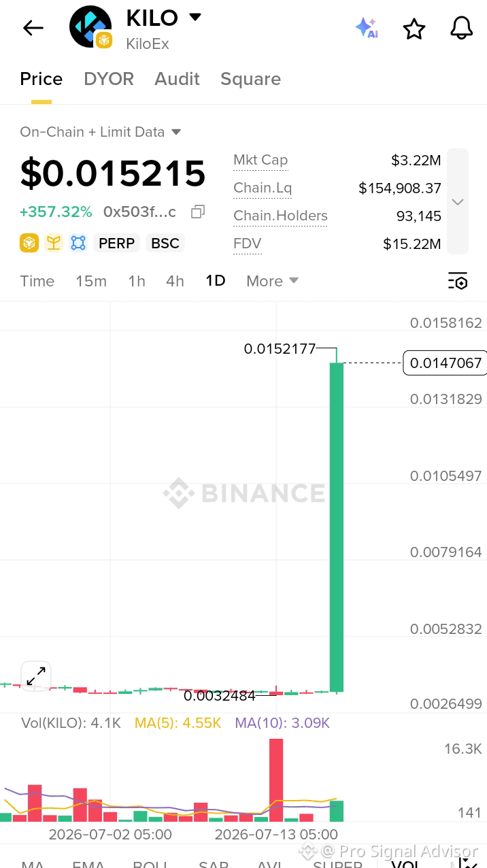Open the KILO token dropdown arrow
The image size is (487, 868).
195,17
